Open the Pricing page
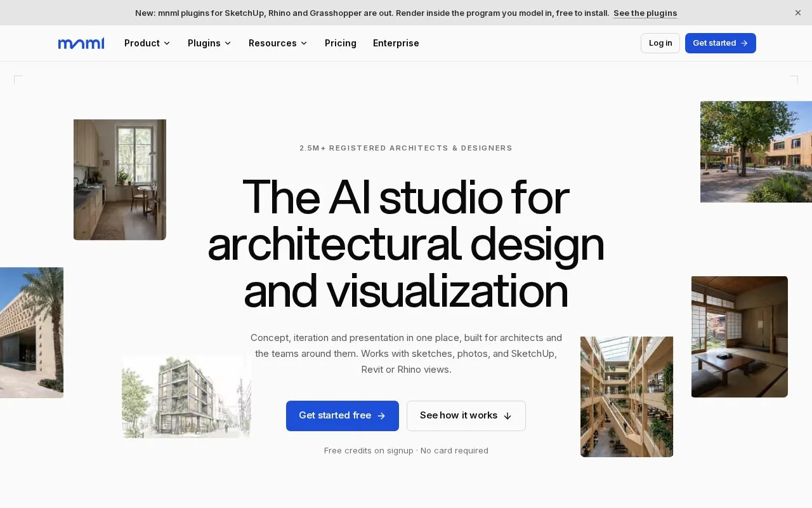Viewport: 812px width, 508px height. tap(341, 43)
